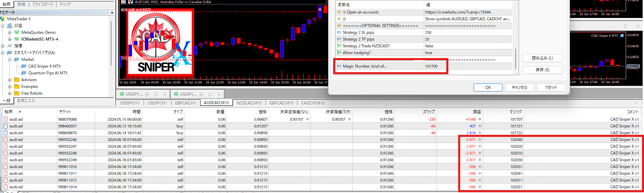Expand the Free Robots folder node
The width and height of the screenshot is (644, 193).
point(10,93)
